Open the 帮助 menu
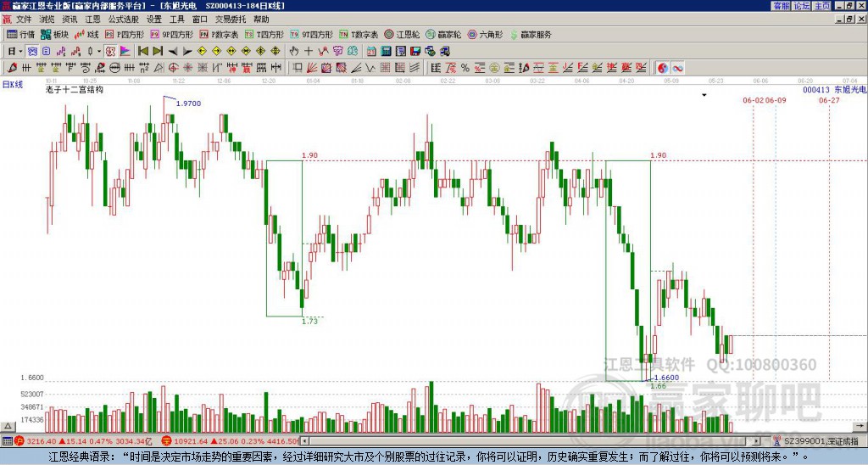Screen dimensions: 868x465 tap(261, 20)
